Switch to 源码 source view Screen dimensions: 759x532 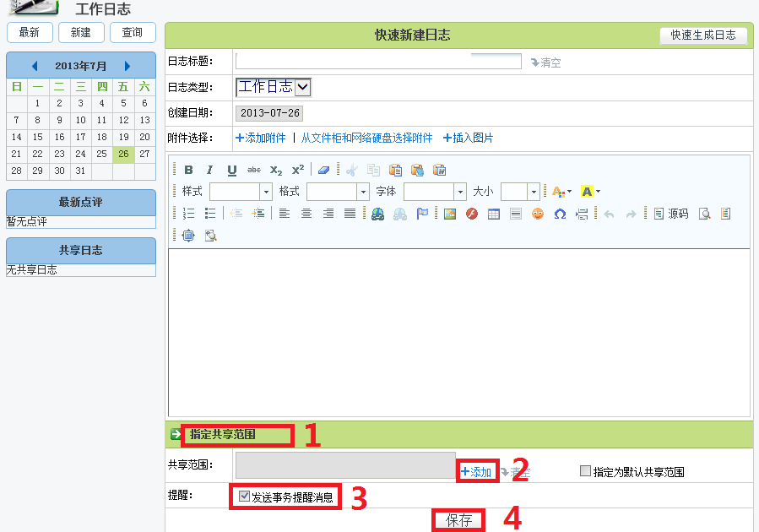click(x=672, y=214)
